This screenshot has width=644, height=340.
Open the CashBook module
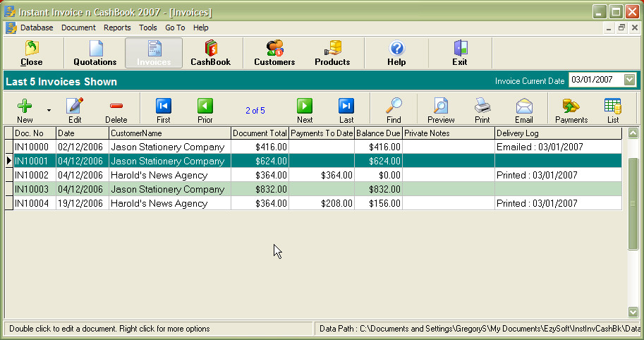211,54
